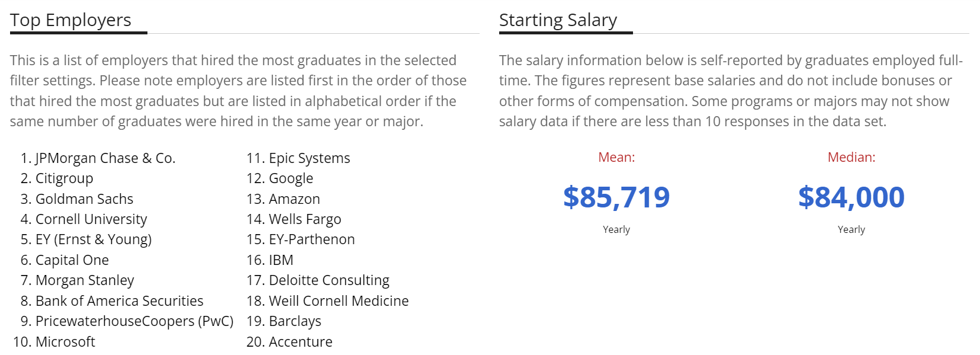Click the Citigroup employer entry
The height and width of the screenshot is (355, 980).
point(64,178)
